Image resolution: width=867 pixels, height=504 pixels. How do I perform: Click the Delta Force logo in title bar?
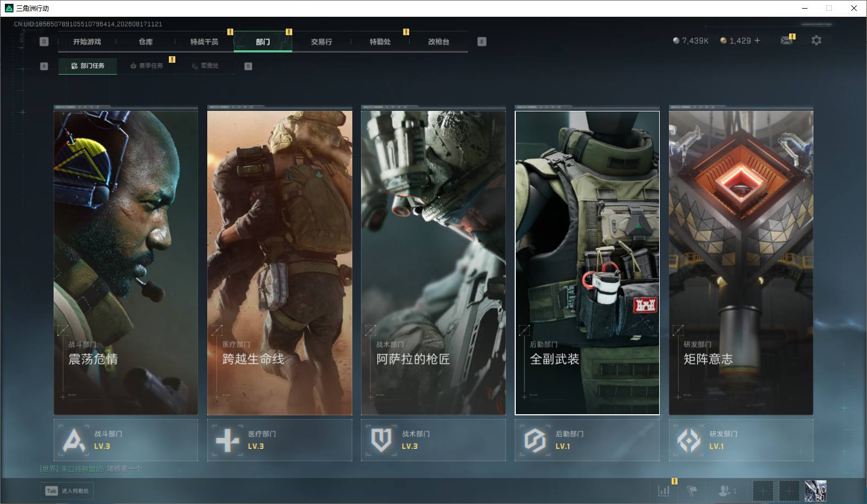(x=9, y=8)
